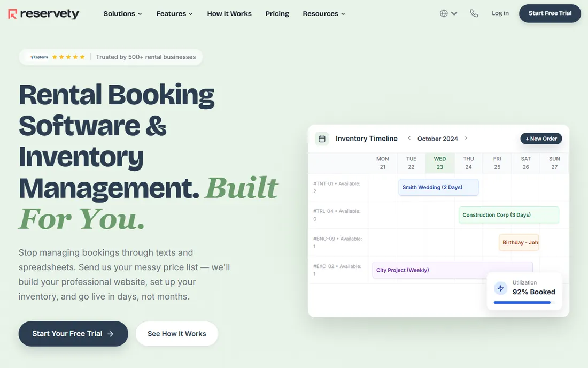Click the Reservety logo

point(43,14)
